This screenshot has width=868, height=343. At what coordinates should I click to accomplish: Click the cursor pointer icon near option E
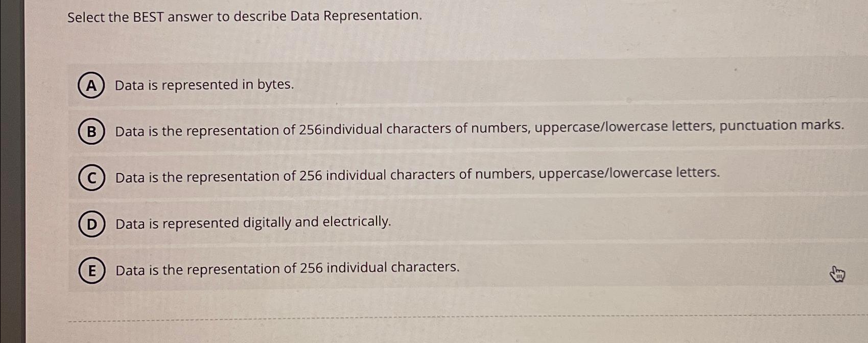(x=837, y=274)
